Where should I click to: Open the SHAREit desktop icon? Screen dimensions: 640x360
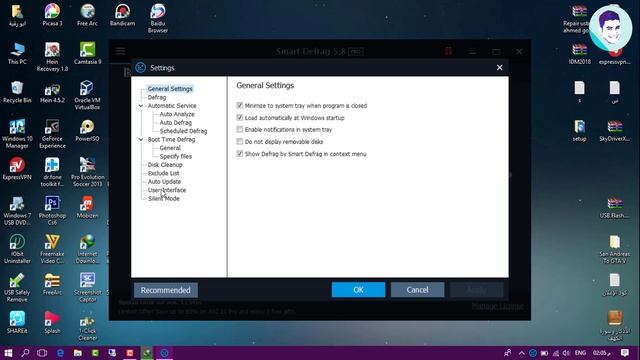[17, 322]
